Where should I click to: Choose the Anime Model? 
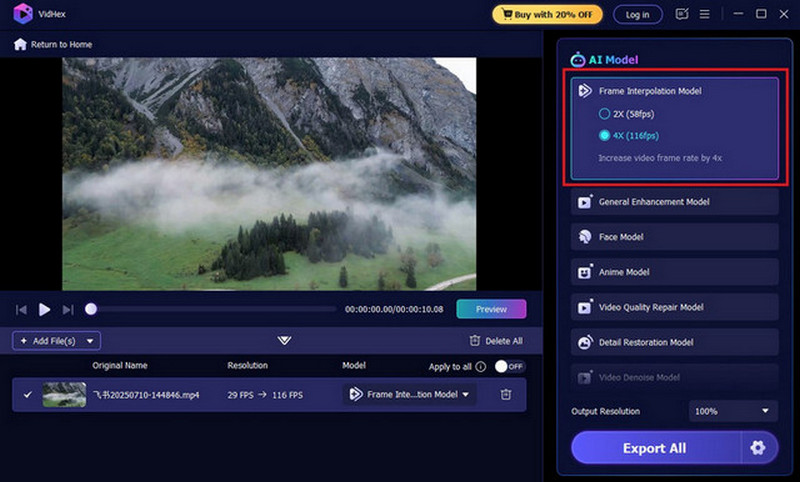click(x=674, y=272)
